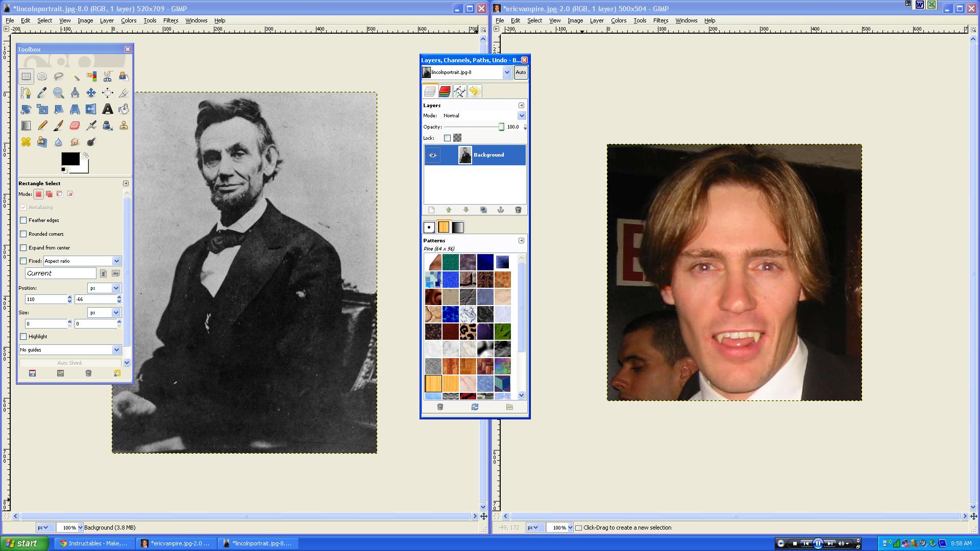Select the Zoom magnifier tool
980x551 pixels.
click(59, 93)
